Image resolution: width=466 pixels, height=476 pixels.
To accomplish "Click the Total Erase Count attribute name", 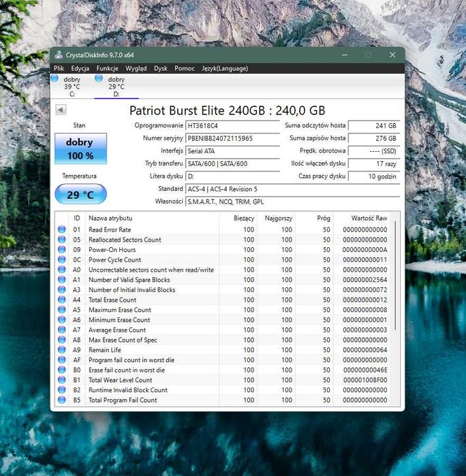I will pos(112,300).
